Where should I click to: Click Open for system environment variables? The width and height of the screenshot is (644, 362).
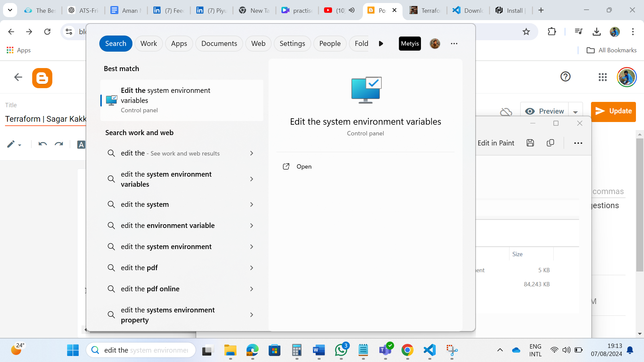pyautogui.click(x=304, y=167)
